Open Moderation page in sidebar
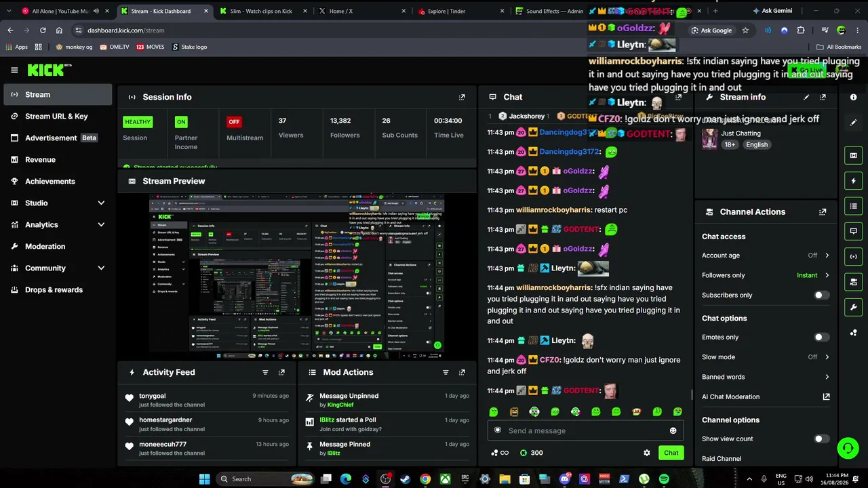 click(58, 246)
